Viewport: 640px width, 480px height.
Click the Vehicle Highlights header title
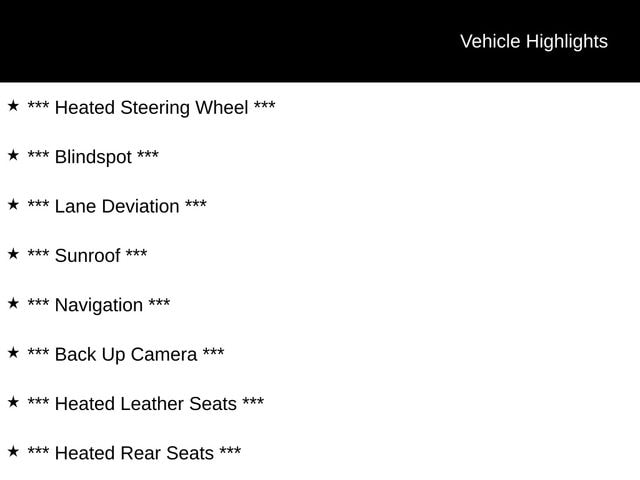click(533, 41)
